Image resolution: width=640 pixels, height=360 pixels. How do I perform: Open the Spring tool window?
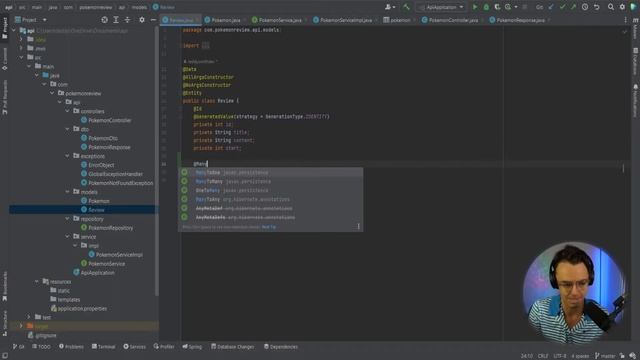192,347
